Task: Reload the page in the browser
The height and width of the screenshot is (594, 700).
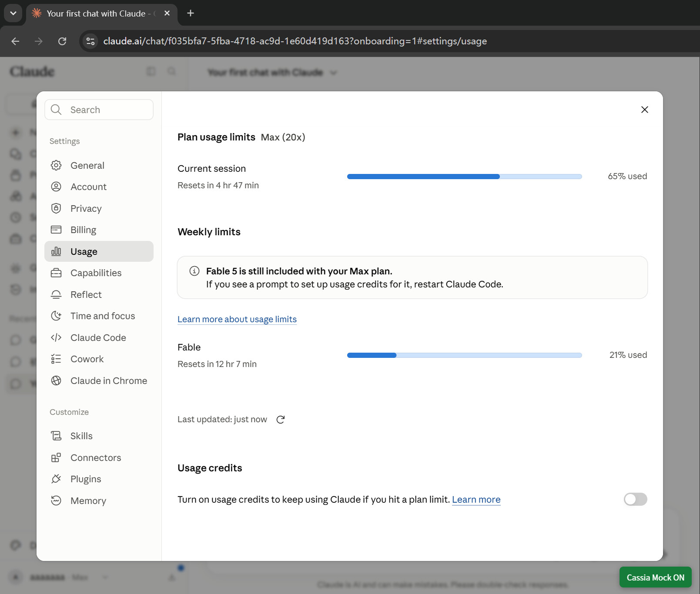Action: pyautogui.click(x=62, y=41)
